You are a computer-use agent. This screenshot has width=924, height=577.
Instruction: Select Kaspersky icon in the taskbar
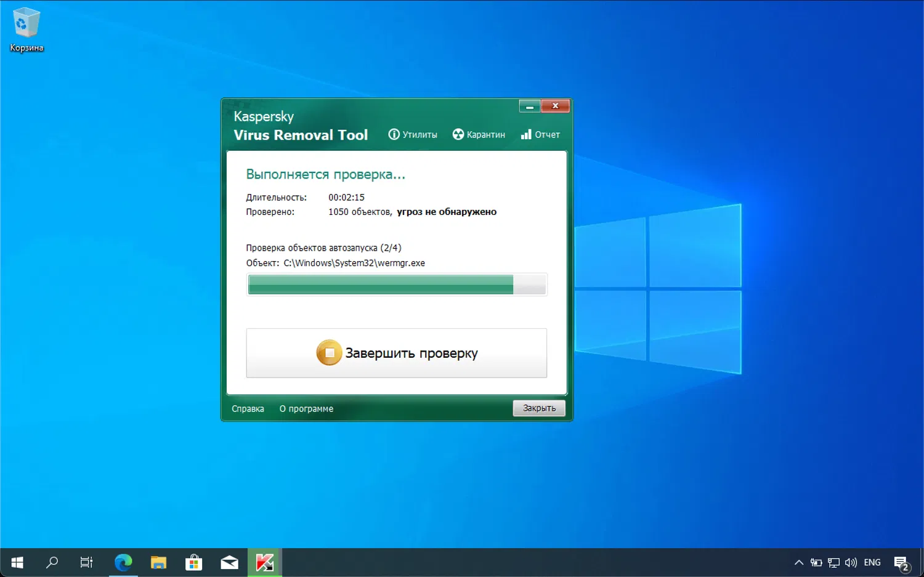point(265,562)
